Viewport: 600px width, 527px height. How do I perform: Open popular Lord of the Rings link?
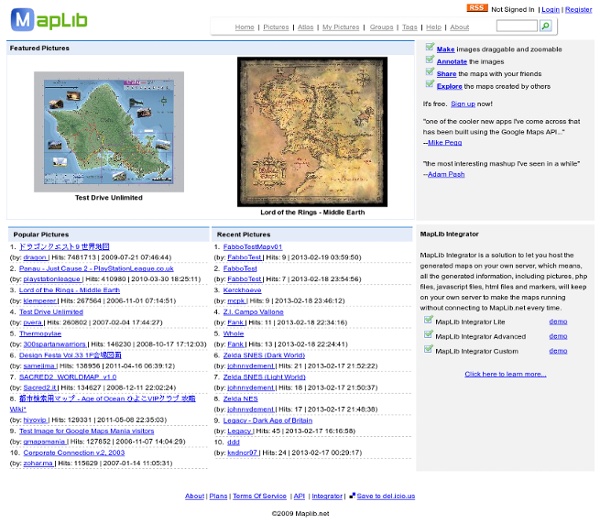[69, 290]
